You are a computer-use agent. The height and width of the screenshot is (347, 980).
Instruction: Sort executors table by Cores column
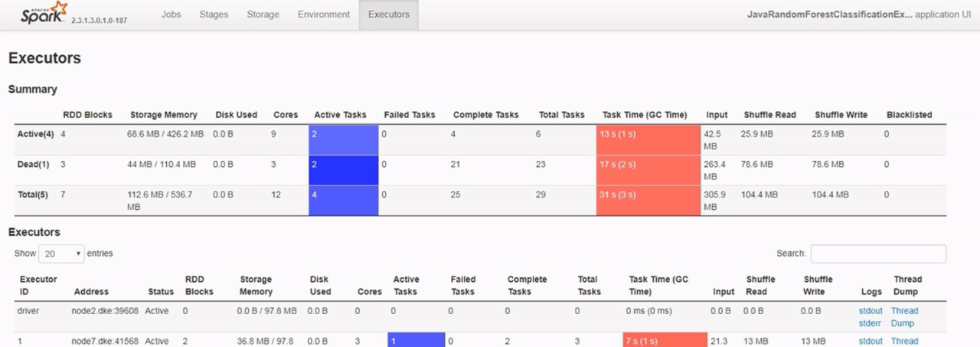(x=369, y=292)
